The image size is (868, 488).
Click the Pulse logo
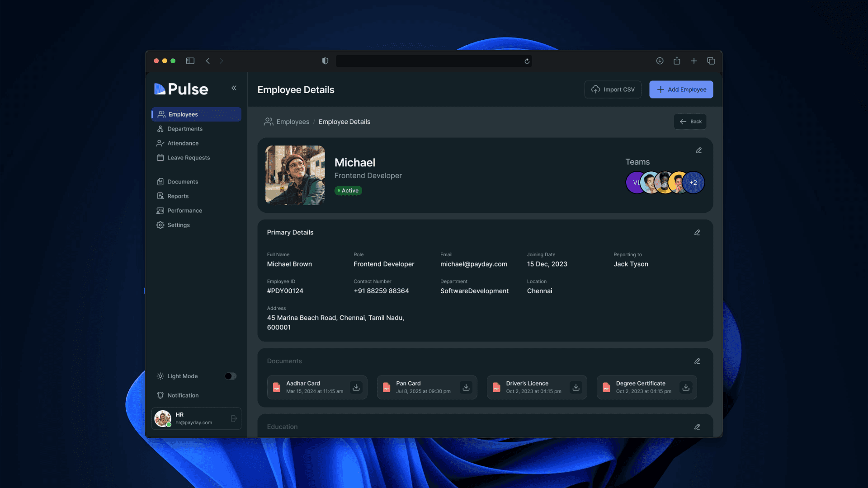181,89
